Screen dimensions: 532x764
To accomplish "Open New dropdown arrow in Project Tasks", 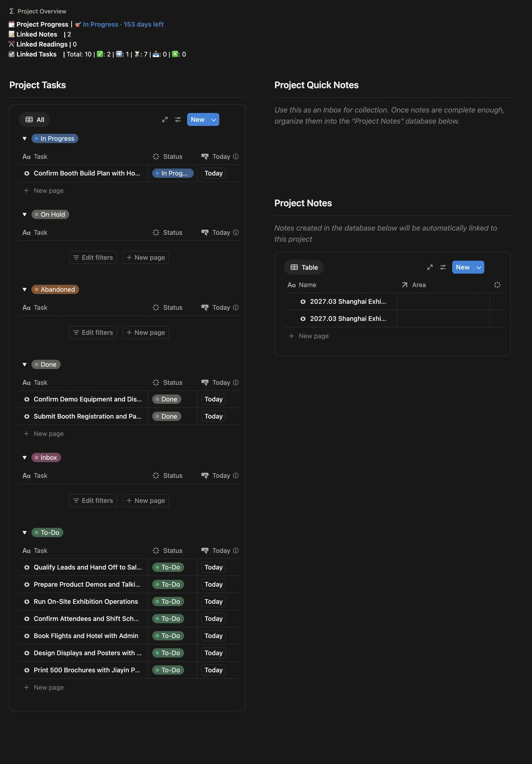I will click(x=214, y=119).
